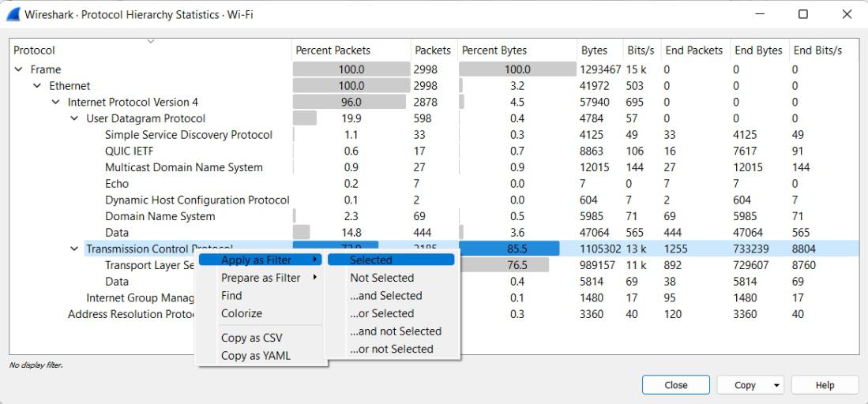This screenshot has width=868, height=404.
Task: Sort by End Packets column header
Action: point(695,50)
